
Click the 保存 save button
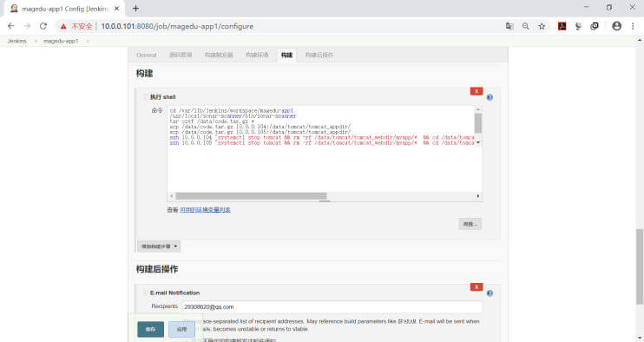(151, 329)
